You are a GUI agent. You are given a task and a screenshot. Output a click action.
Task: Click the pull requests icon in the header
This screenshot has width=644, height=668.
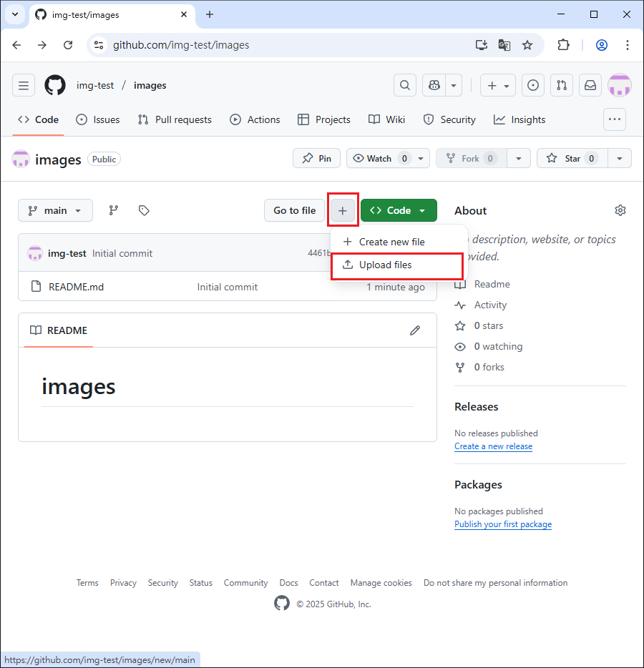pos(561,85)
